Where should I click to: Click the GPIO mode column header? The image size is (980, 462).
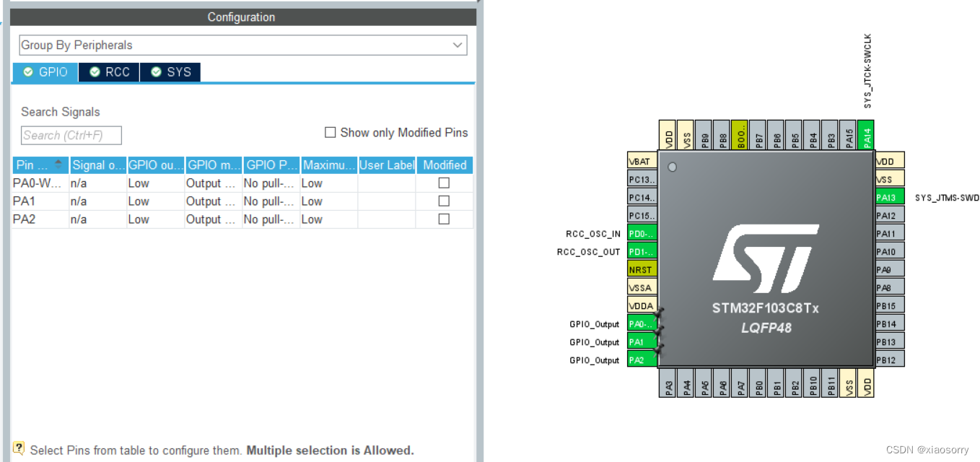pyautogui.click(x=214, y=165)
